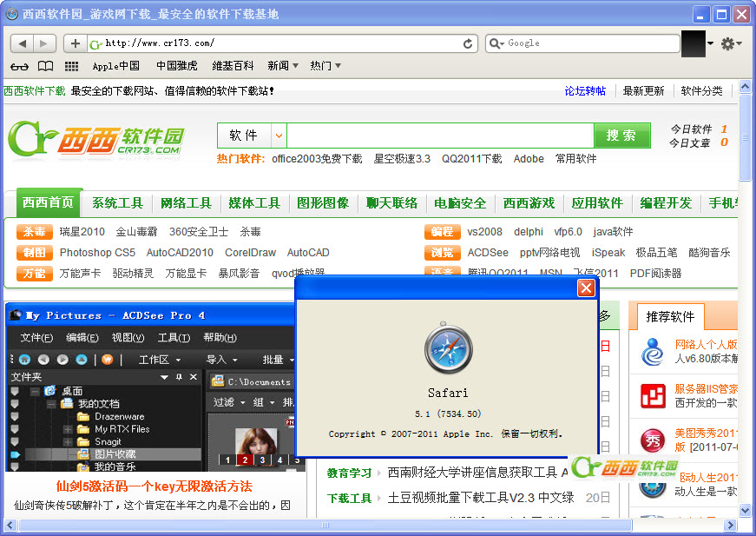Select the 系统工具 nav tab
This screenshot has width=756, height=536.
coord(118,203)
